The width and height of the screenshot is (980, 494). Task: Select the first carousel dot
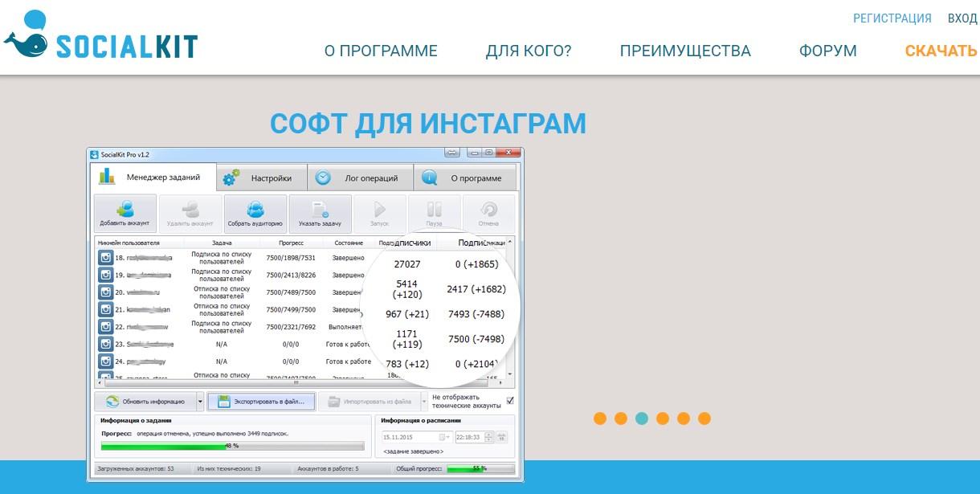[x=600, y=418]
